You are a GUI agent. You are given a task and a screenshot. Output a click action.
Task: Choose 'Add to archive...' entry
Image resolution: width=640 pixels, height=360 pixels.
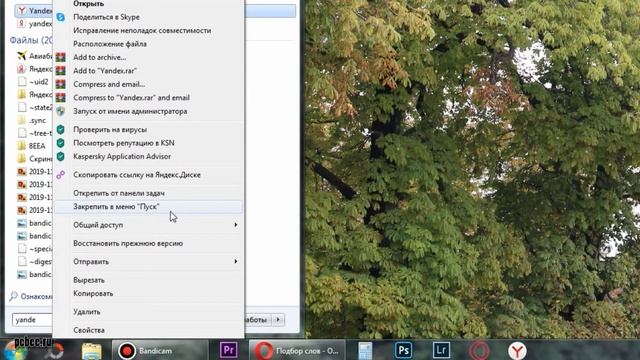99,58
